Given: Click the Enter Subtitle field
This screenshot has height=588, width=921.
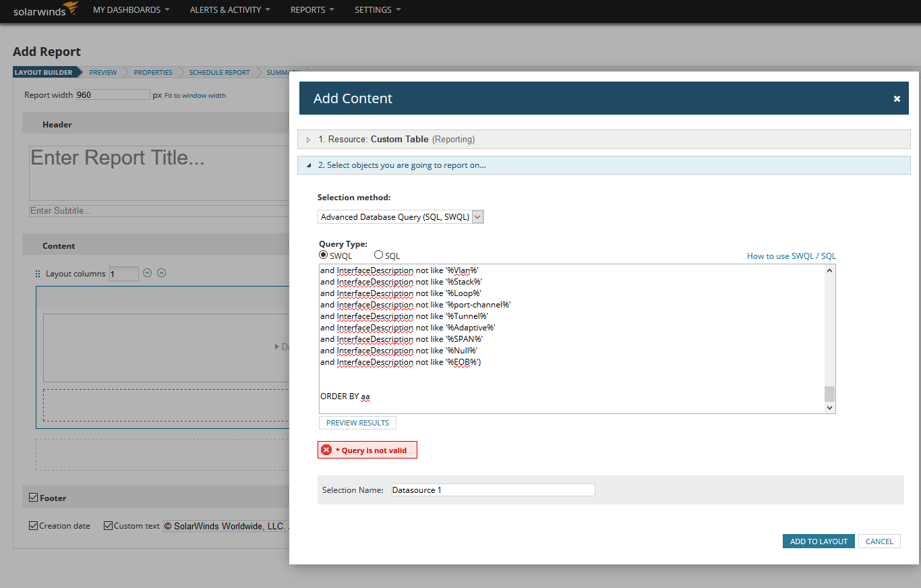Looking at the screenshot, I should pyautogui.click(x=159, y=211).
